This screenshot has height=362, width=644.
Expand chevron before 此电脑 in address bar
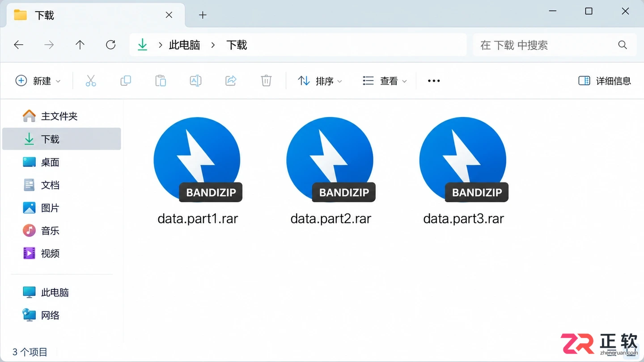pos(160,45)
